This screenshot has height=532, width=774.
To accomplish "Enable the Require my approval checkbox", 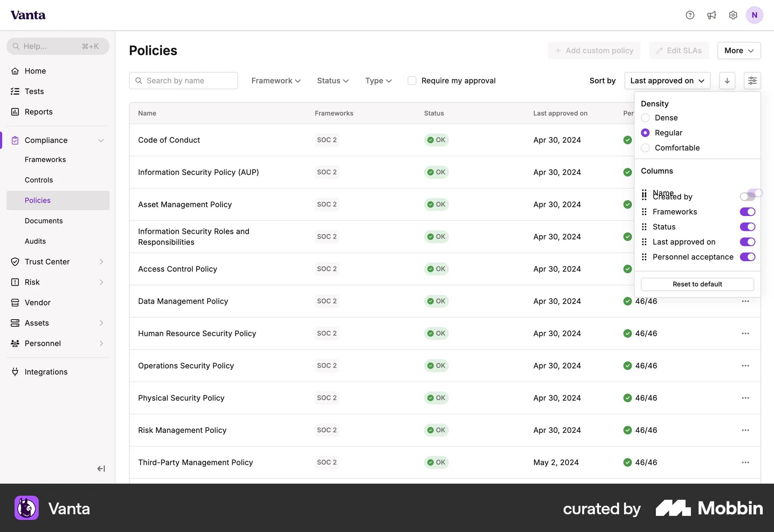I will pyautogui.click(x=412, y=81).
